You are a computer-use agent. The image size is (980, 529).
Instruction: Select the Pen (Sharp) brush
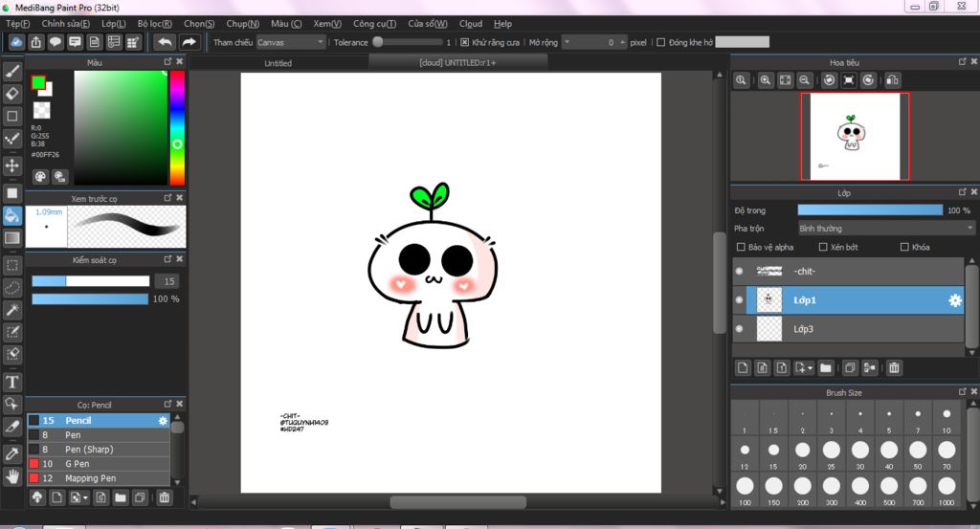[99, 450]
